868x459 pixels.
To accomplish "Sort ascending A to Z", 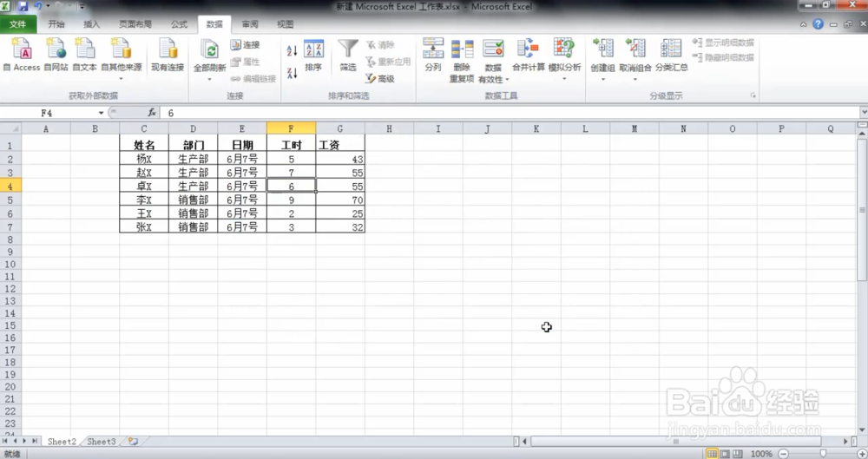I will point(292,51).
